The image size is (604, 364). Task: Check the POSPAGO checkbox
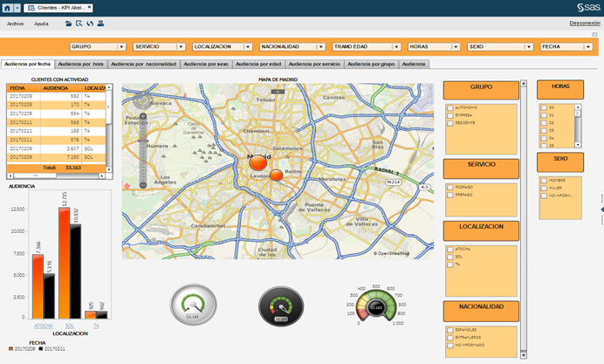pos(450,188)
